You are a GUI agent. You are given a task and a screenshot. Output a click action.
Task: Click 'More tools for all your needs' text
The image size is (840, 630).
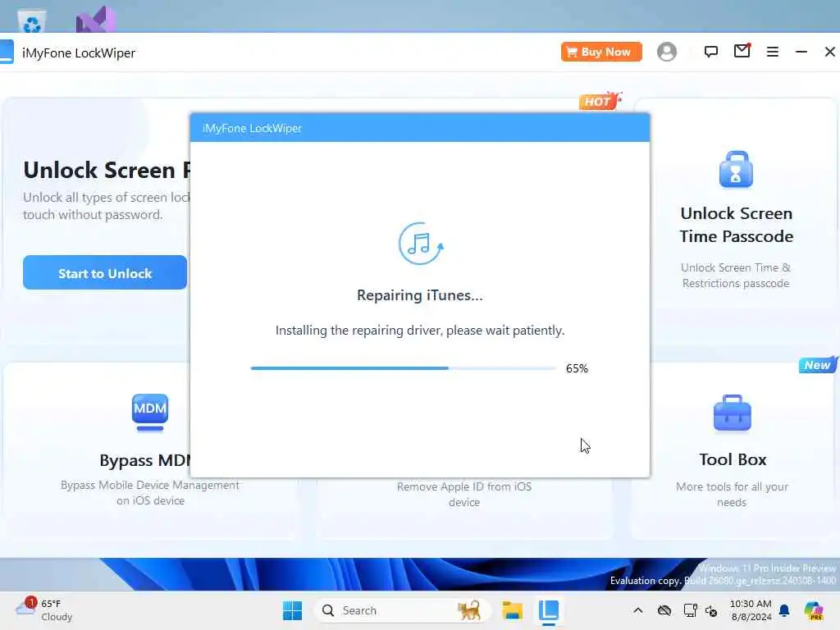coord(732,495)
